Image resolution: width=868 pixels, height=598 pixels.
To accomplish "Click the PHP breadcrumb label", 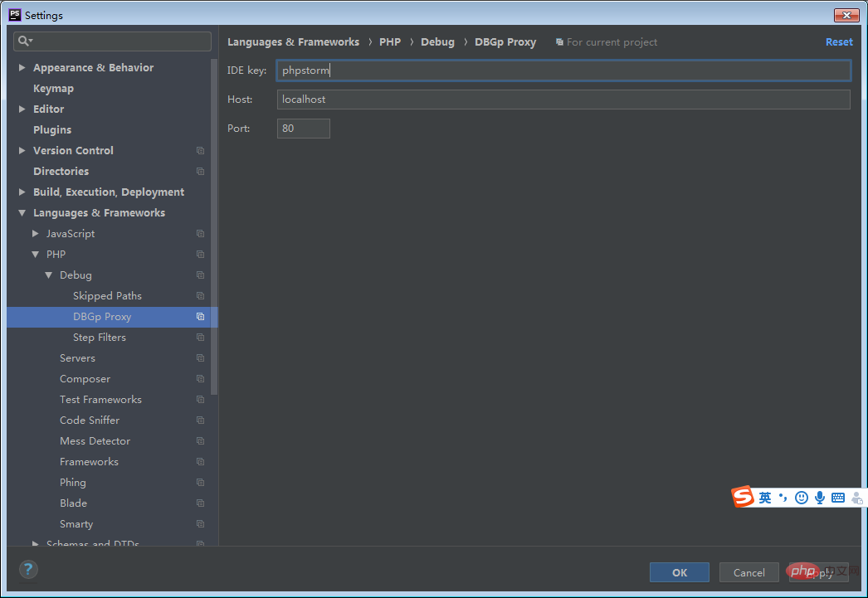I will click(x=390, y=42).
